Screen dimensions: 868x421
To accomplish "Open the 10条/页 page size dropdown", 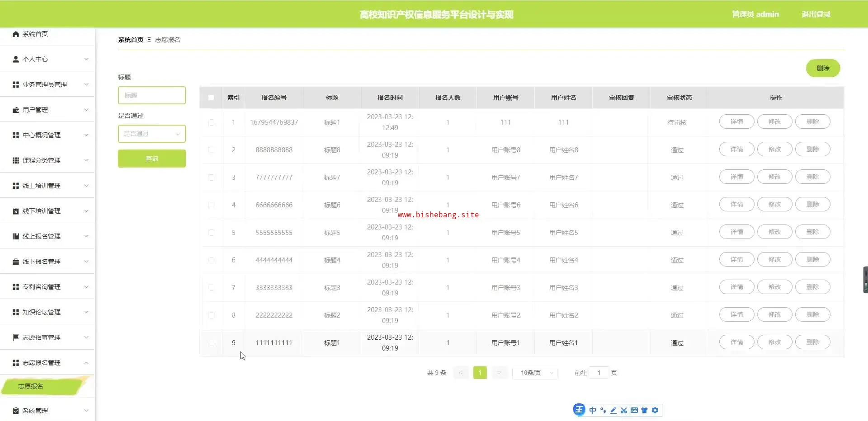I will (x=535, y=373).
